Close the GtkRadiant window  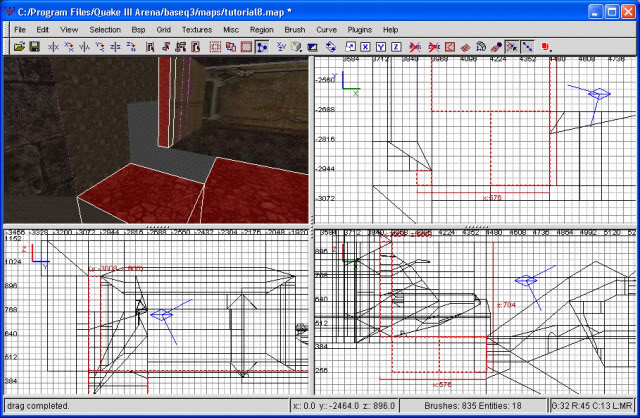628,12
